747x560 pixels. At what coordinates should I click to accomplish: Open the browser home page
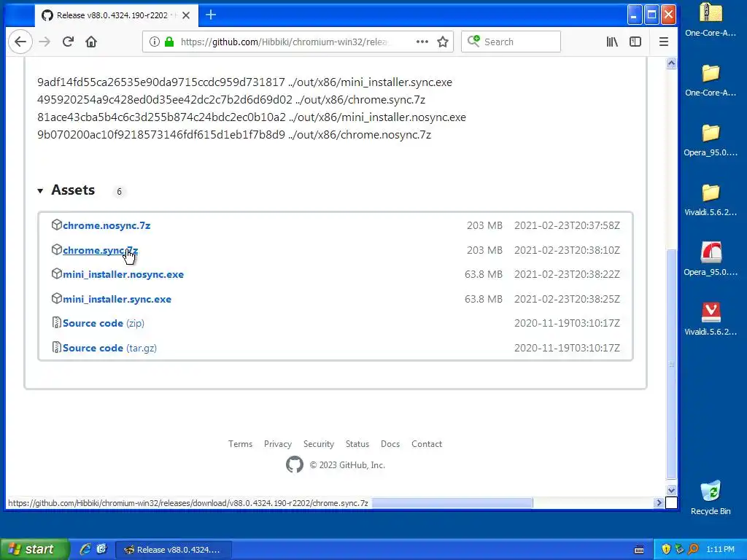(x=91, y=42)
